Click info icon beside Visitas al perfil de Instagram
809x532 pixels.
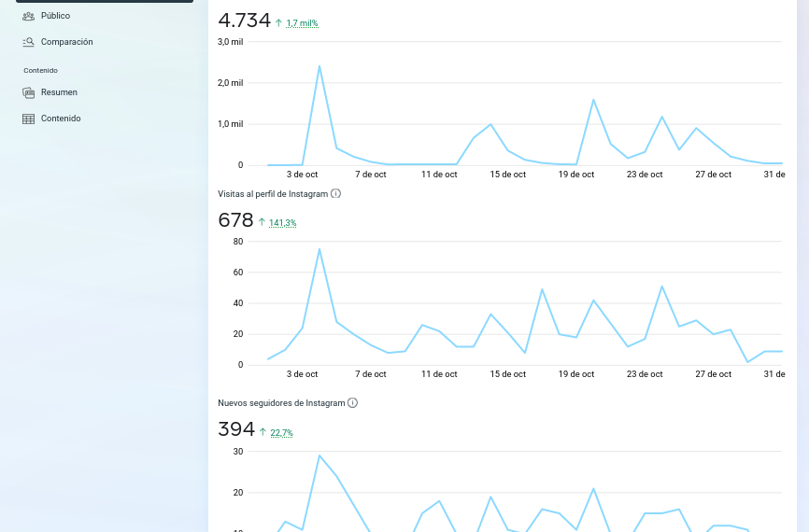pyautogui.click(x=336, y=194)
